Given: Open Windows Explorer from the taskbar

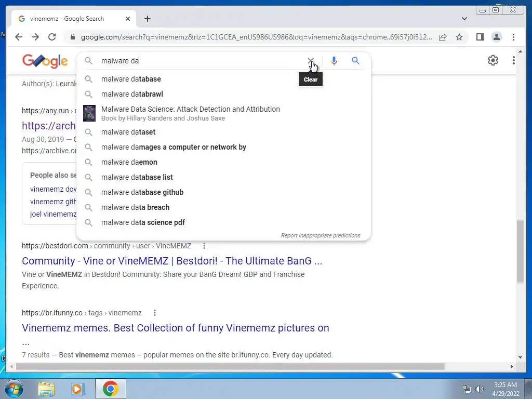Looking at the screenshot, I should click(46, 389).
